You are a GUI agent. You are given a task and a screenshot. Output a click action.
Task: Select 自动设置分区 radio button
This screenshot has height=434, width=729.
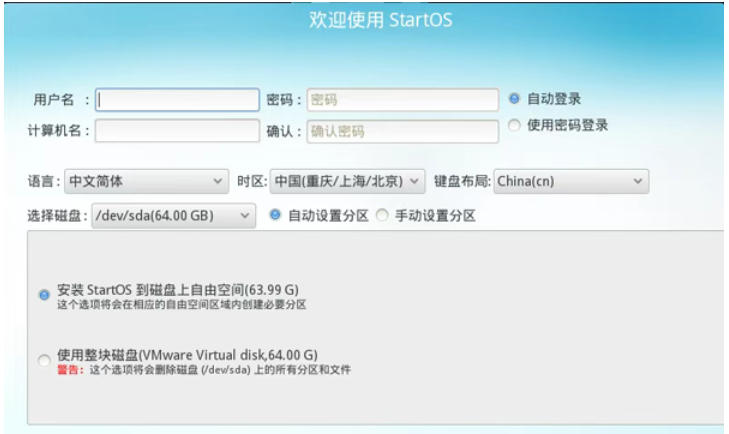(275, 215)
